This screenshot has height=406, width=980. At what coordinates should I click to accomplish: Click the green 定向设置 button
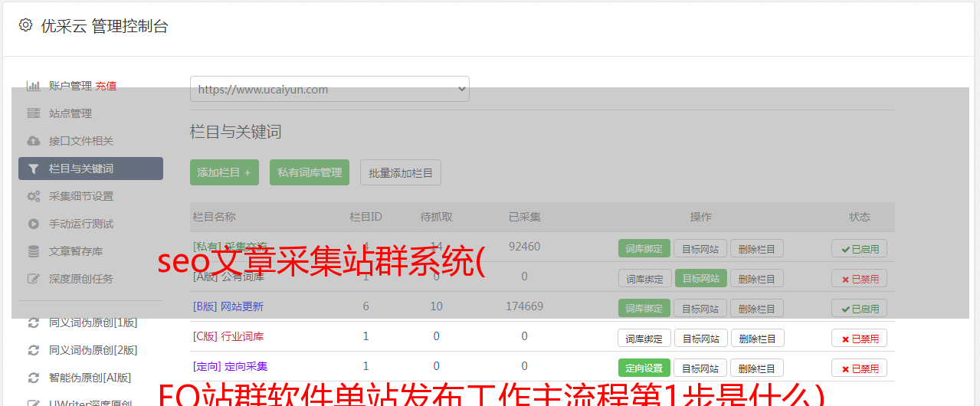coord(644,368)
